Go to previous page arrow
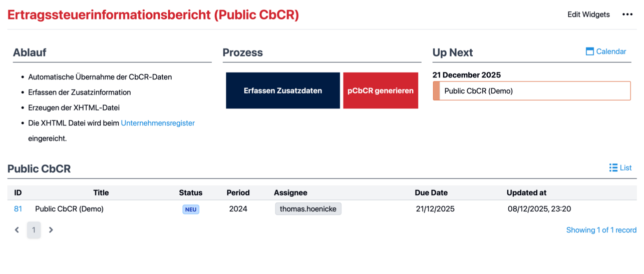 click(17, 230)
